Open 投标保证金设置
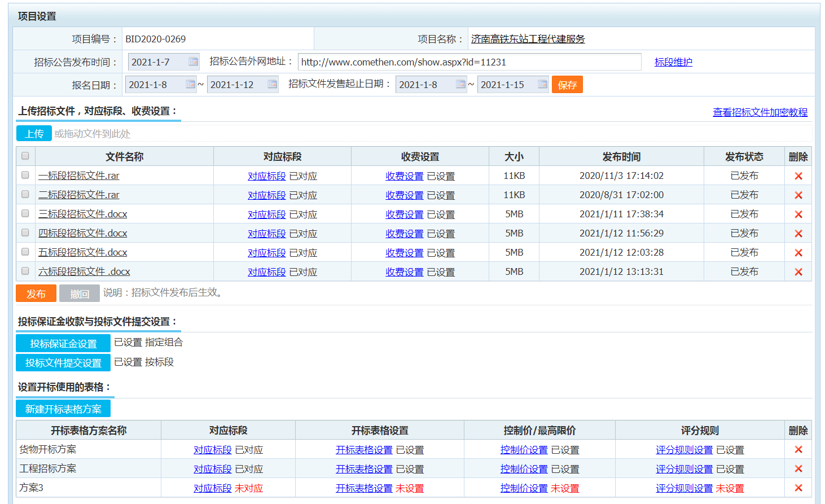825x504 pixels. tap(63, 343)
